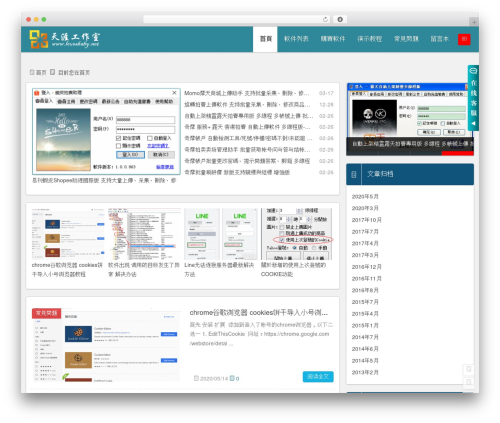Open the 调用的目标发生了异常 thumbnail
500x423 pixels.
coord(144,234)
